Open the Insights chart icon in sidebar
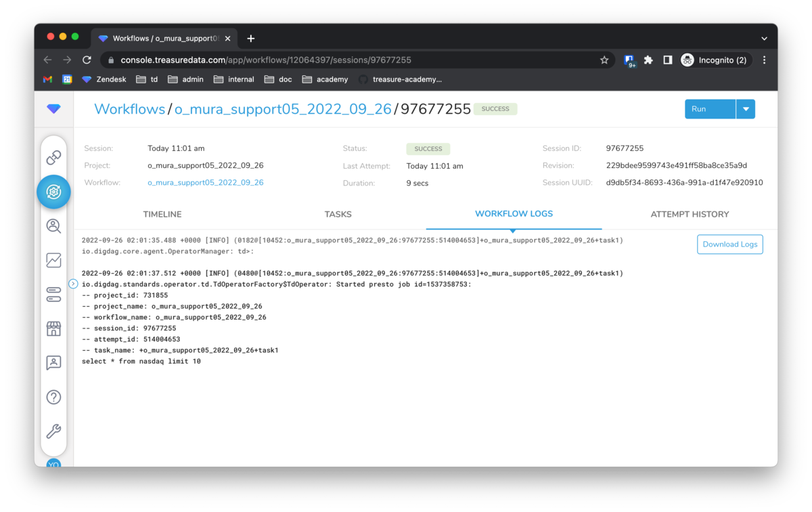This screenshot has width=812, height=512. (x=53, y=260)
